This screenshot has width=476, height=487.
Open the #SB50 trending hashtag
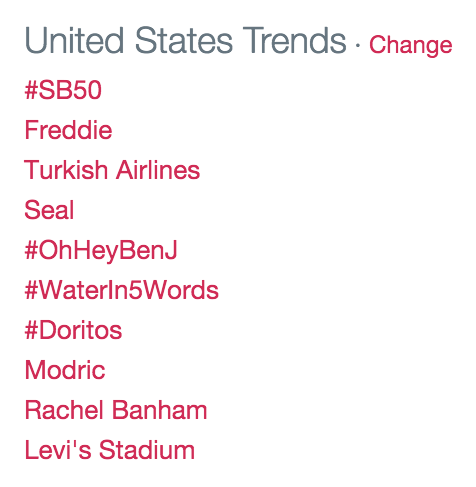pos(63,90)
